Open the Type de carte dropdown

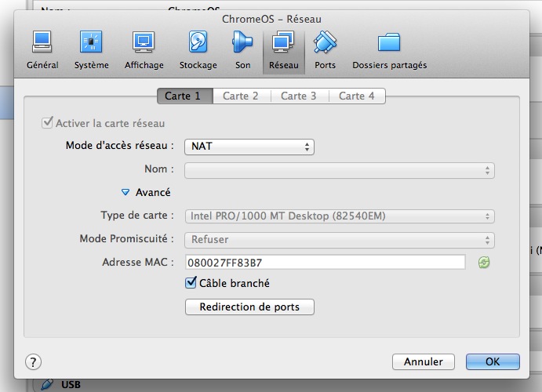coord(339,216)
